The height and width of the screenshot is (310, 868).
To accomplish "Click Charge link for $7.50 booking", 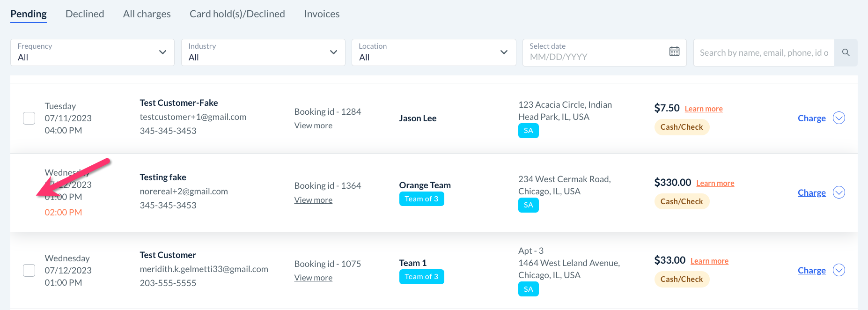I will [x=811, y=118].
